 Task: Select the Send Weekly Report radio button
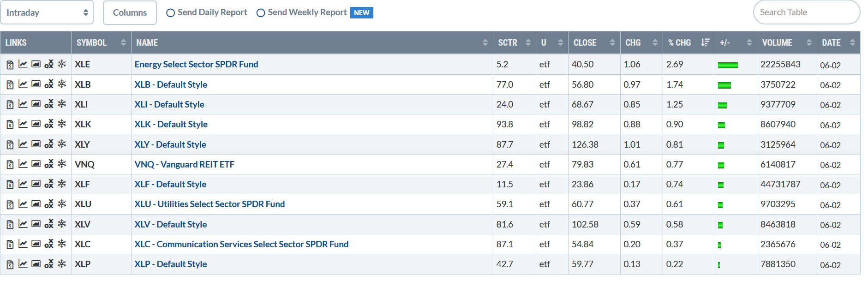point(261,13)
